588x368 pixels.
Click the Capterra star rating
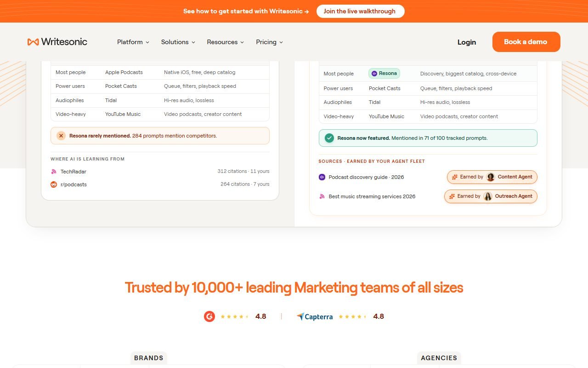(352, 316)
